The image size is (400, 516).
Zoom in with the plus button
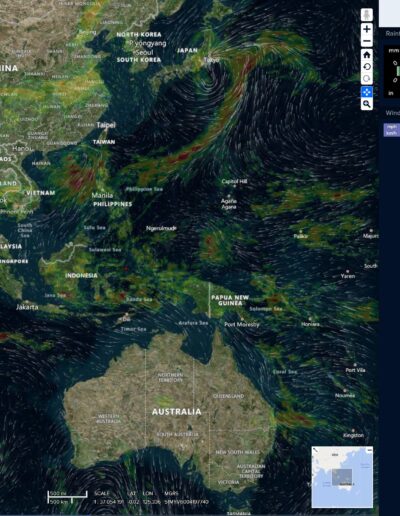(x=367, y=29)
